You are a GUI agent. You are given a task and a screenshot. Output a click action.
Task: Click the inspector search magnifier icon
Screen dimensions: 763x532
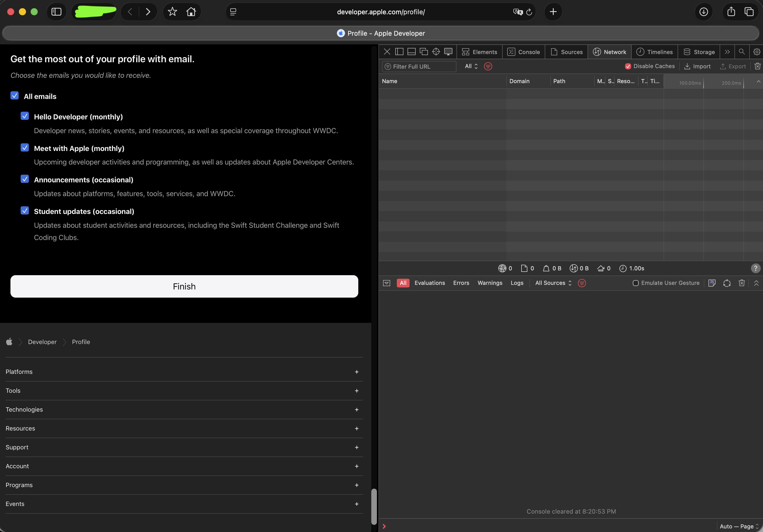(x=741, y=52)
